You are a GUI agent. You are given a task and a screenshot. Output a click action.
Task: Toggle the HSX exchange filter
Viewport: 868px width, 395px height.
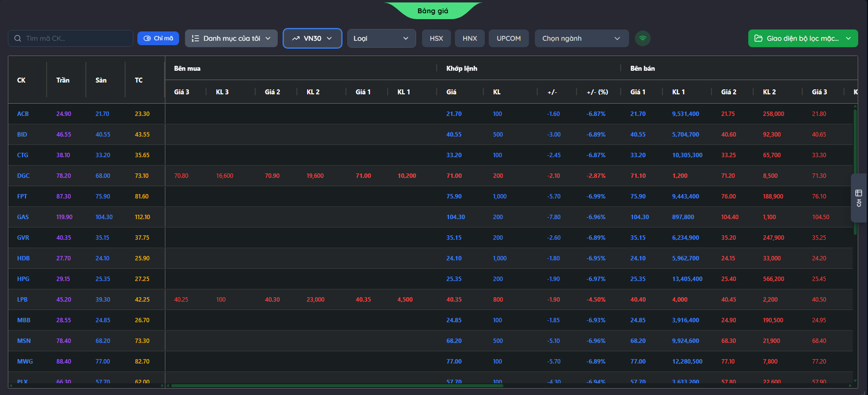pos(436,38)
